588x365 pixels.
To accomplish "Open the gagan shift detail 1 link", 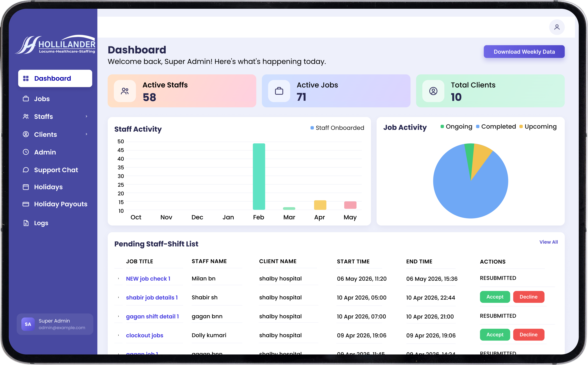I will 153,316.
